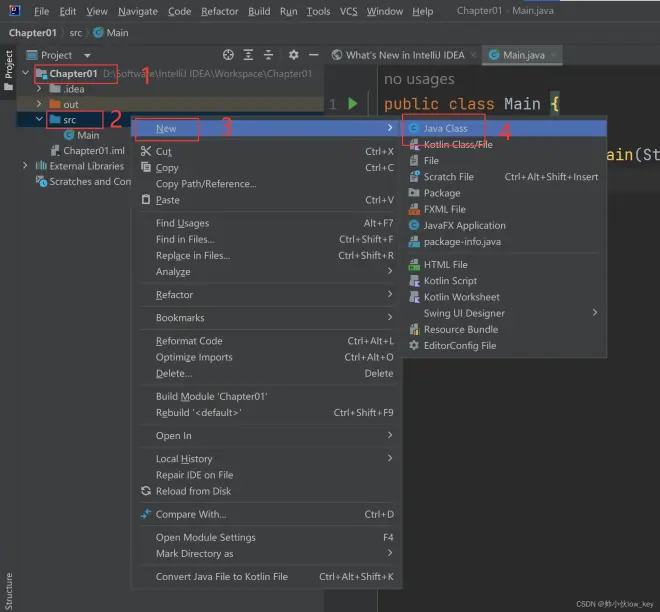Screen dimensions: 660x612
Task: Open the Project view dropdown arrow
Action: click(x=87, y=55)
